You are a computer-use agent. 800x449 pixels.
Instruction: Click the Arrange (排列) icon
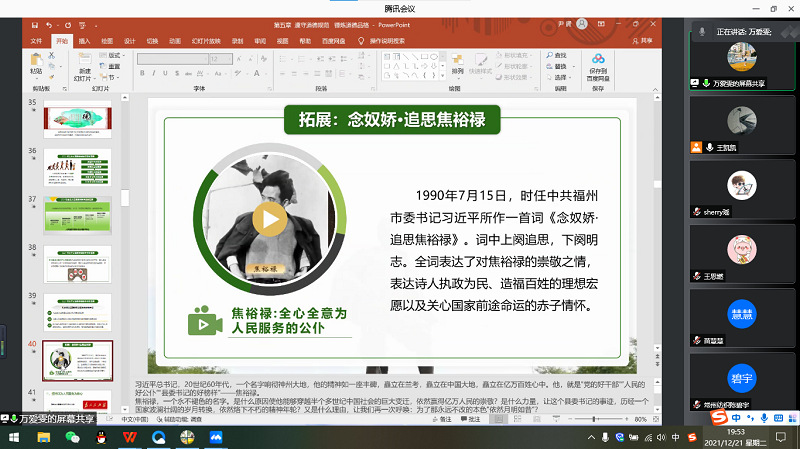tap(457, 64)
